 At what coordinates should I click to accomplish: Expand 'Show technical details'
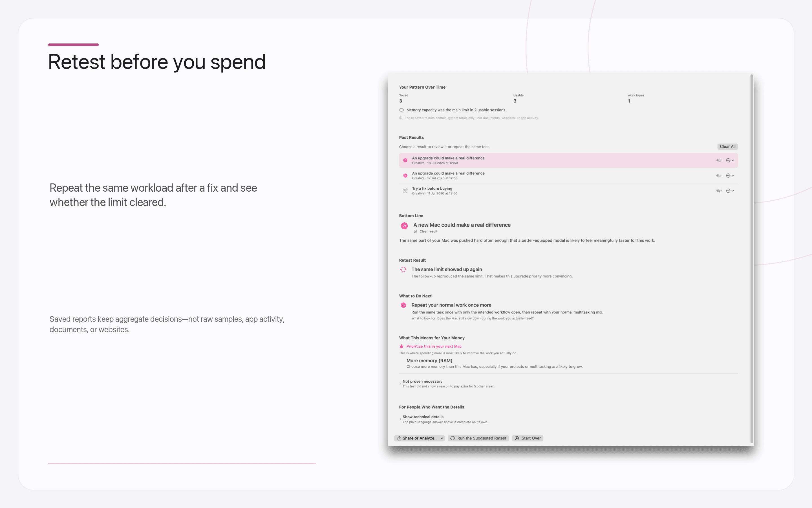[400, 419]
